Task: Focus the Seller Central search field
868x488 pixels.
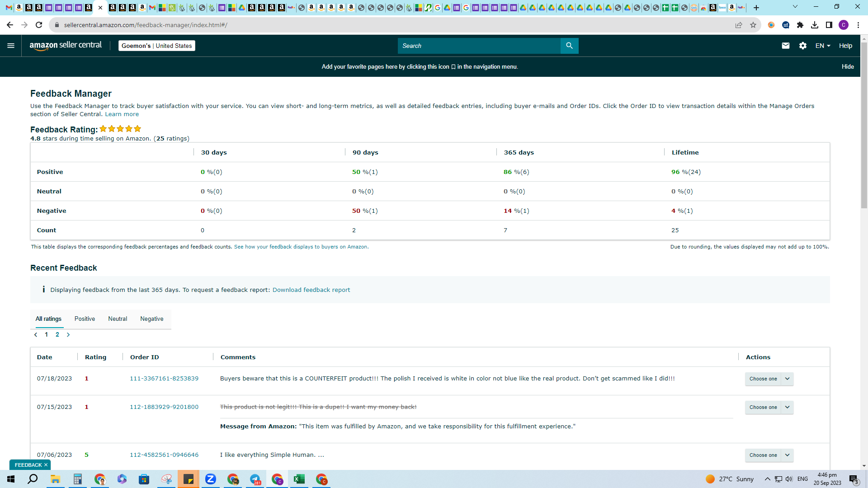Action: coord(479,46)
